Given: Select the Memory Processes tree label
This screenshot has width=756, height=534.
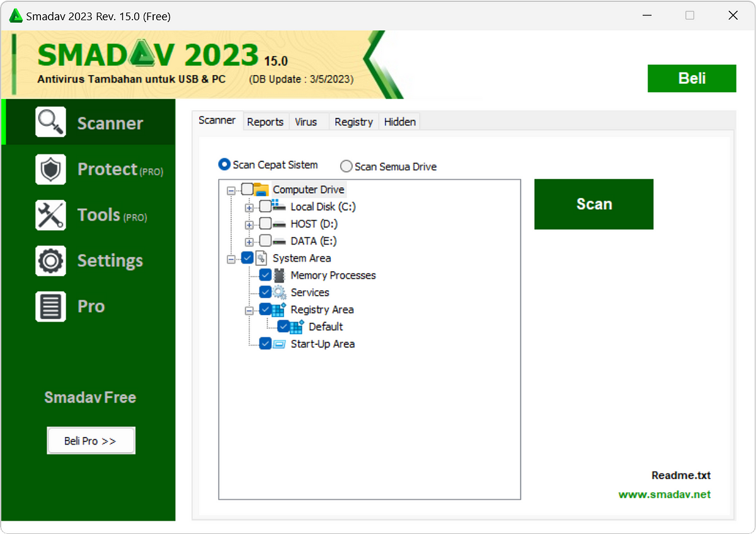Looking at the screenshot, I should pos(333,275).
